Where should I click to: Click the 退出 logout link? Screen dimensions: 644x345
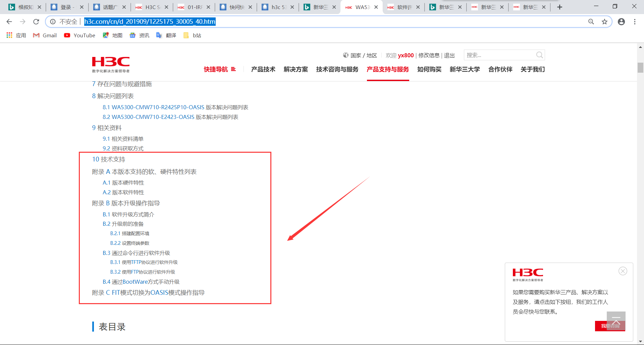(449, 55)
